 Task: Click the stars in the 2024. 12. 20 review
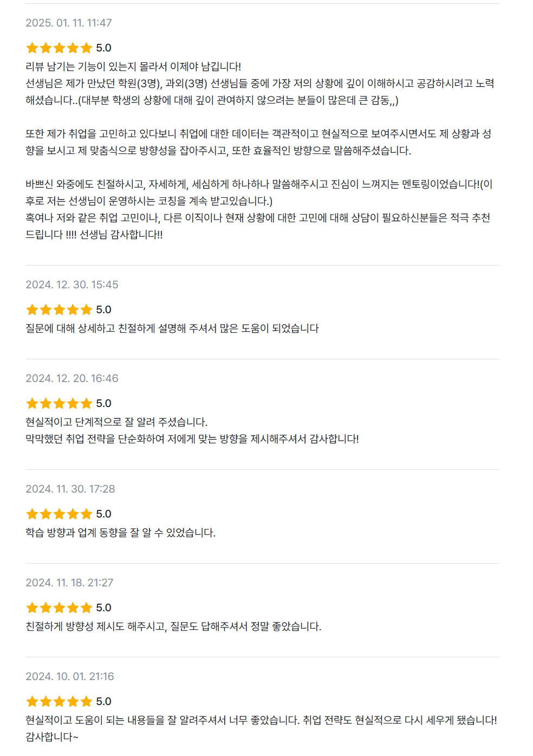pos(59,403)
